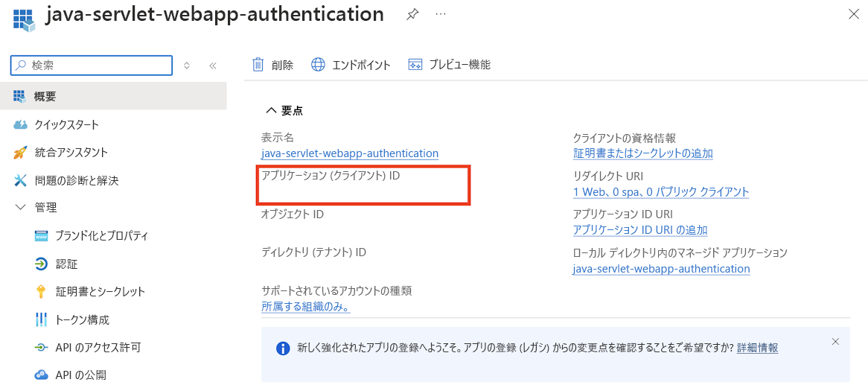Click the エンドポイント toolbar label

pyautogui.click(x=362, y=65)
